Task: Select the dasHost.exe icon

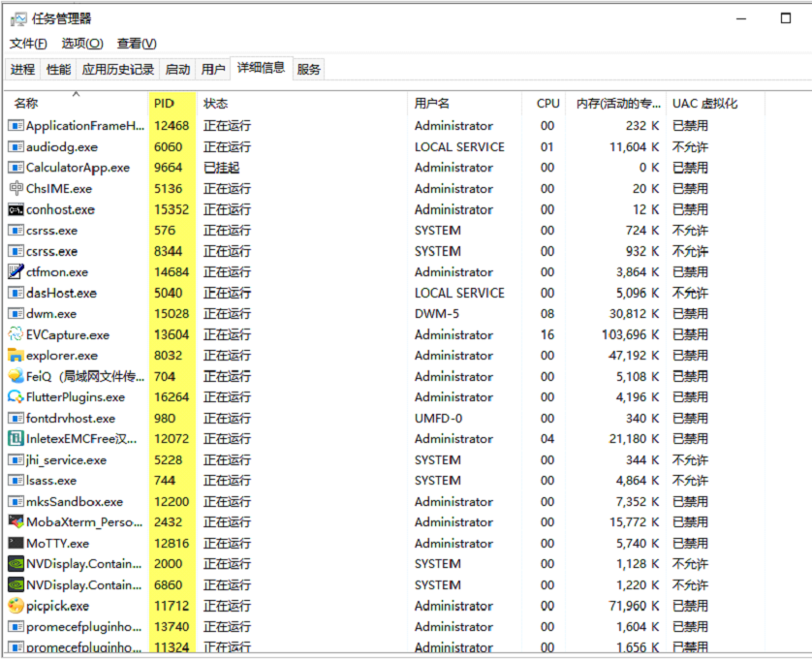Action: click(16, 294)
